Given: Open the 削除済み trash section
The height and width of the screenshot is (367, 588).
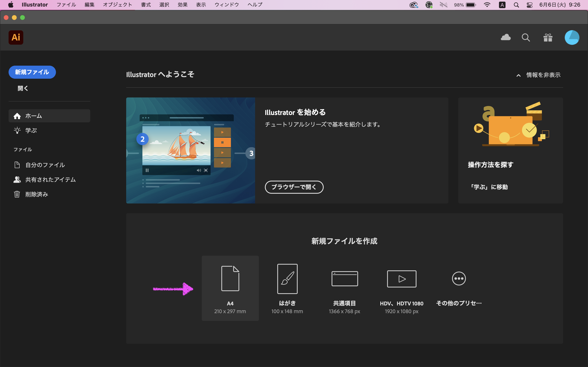Looking at the screenshot, I should click(37, 195).
